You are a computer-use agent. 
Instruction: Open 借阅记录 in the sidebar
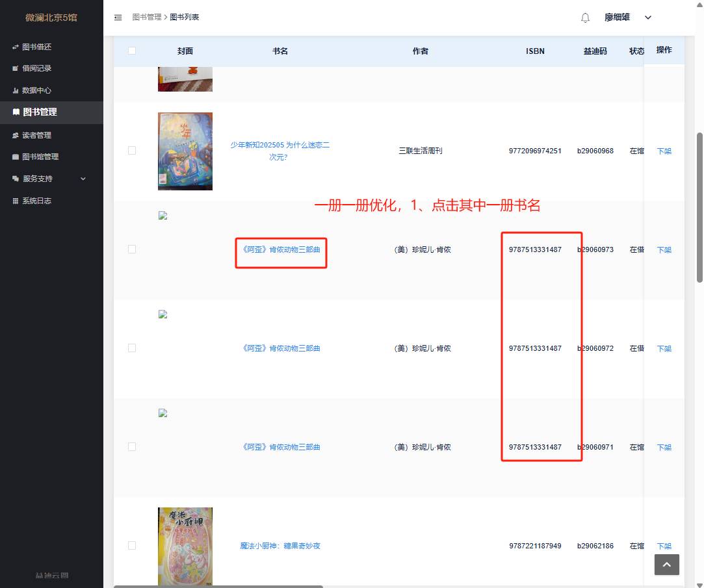click(36, 68)
